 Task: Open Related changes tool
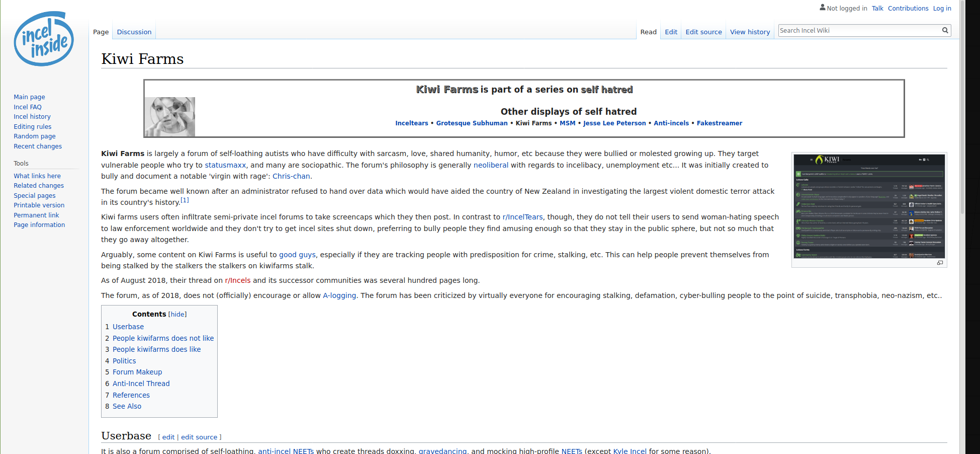tap(39, 186)
